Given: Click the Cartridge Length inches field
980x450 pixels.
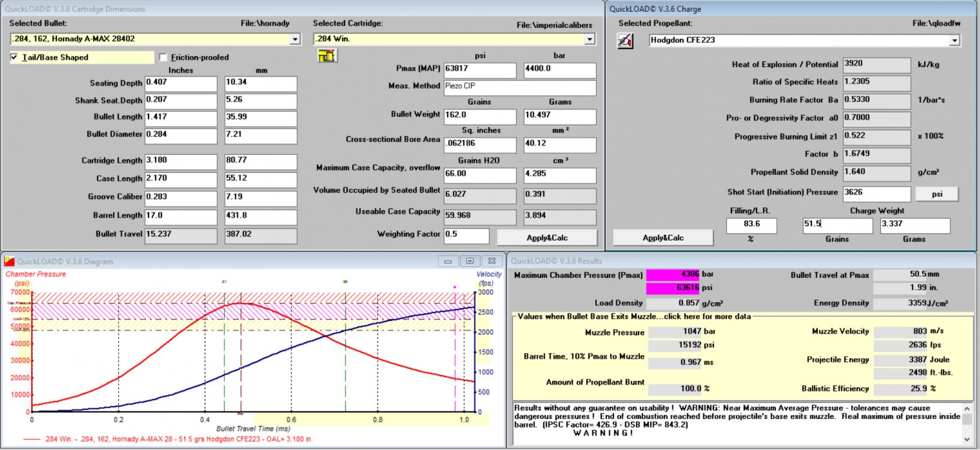Looking at the screenshot, I should 181,162.
